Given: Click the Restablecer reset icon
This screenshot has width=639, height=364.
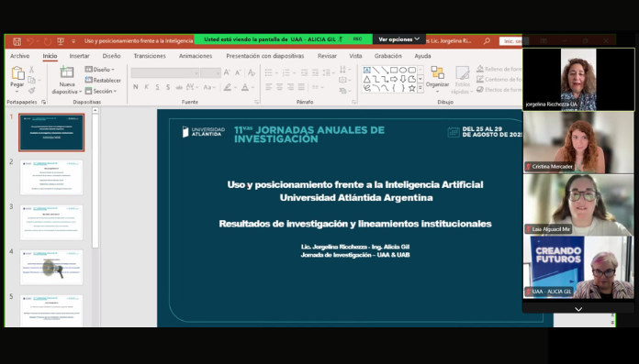Looking at the screenshot, I should point(88,80).
